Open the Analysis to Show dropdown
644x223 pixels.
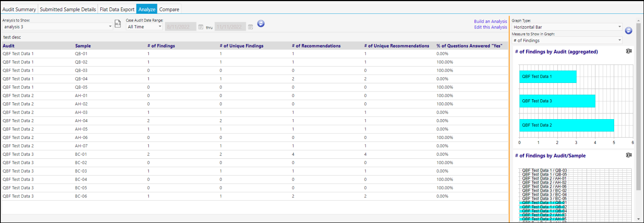(57, 27)
